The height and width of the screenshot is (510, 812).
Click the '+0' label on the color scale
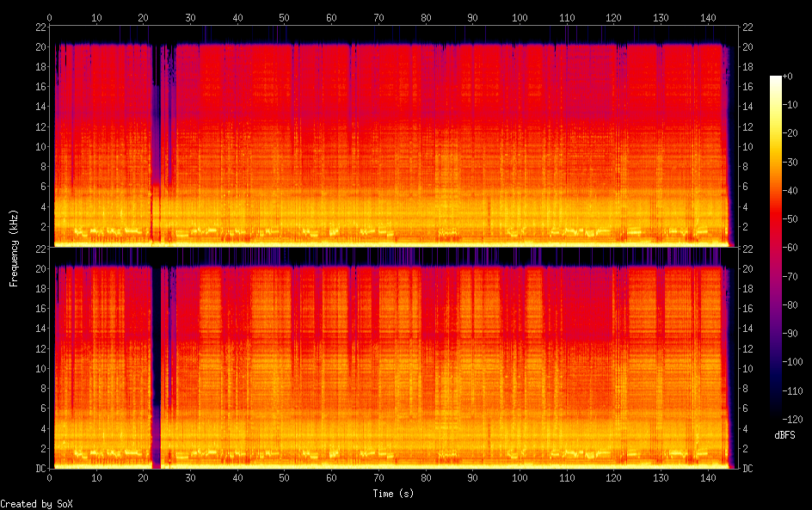[788, 76]
